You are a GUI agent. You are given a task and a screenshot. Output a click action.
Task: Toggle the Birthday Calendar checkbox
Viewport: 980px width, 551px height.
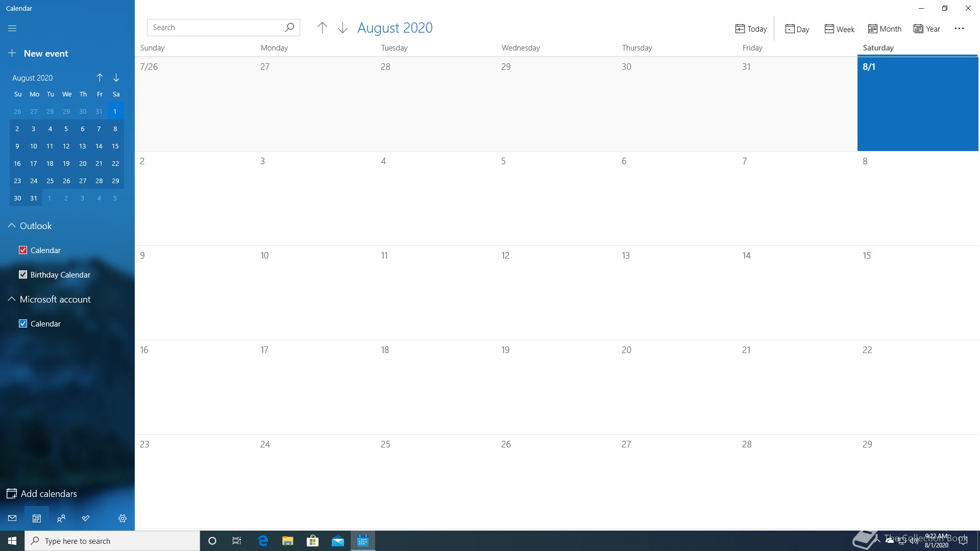[23, 274]
